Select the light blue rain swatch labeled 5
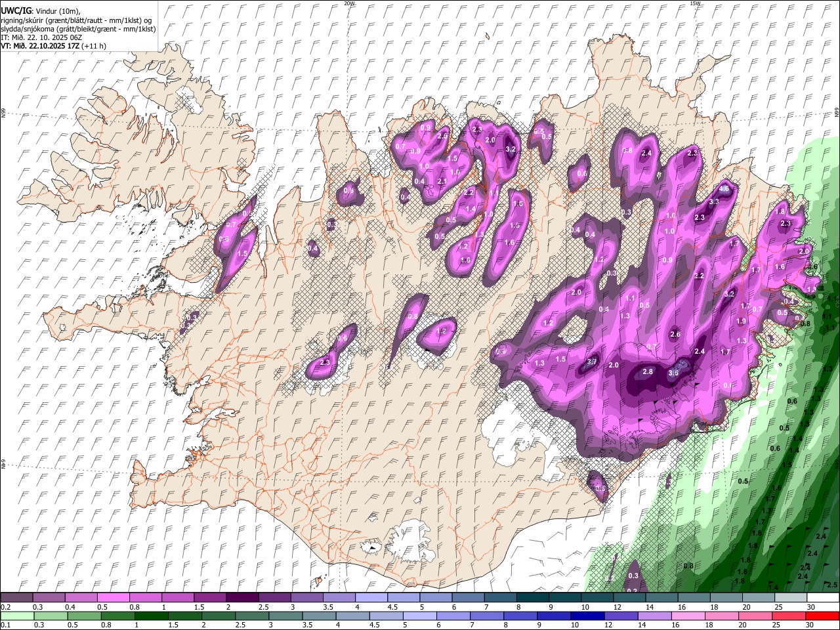840x630 pixels. pos(419,616)
